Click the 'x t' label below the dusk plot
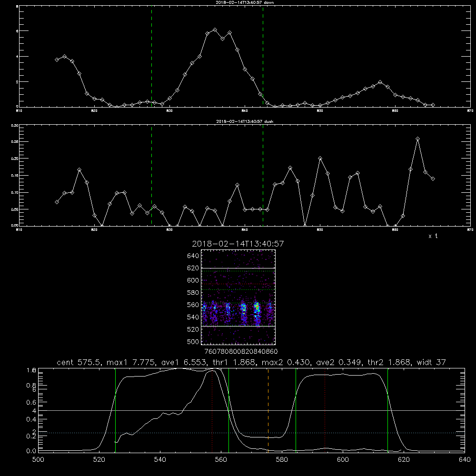This screenshot has width=476, height=476. [x=433, y=236]
